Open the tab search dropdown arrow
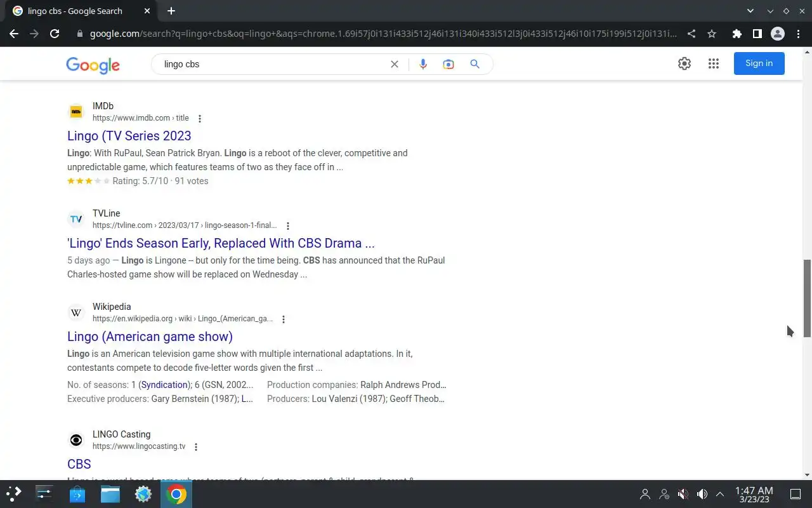Screen dimensions: 812x508 point(750,11)
